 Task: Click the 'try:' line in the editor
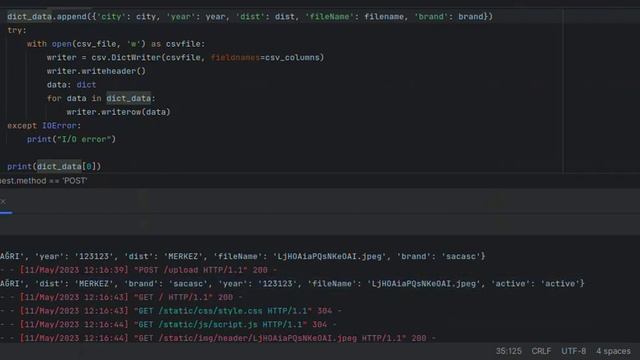[17, 31]
